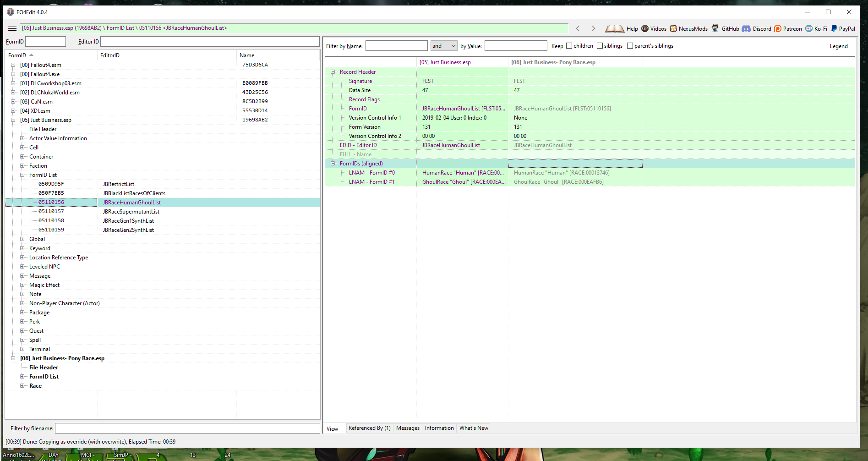Image resolution: width=868 pixels, height=461 pixels.
Task: Focus the by Value filter field
Action: [516, 46]
